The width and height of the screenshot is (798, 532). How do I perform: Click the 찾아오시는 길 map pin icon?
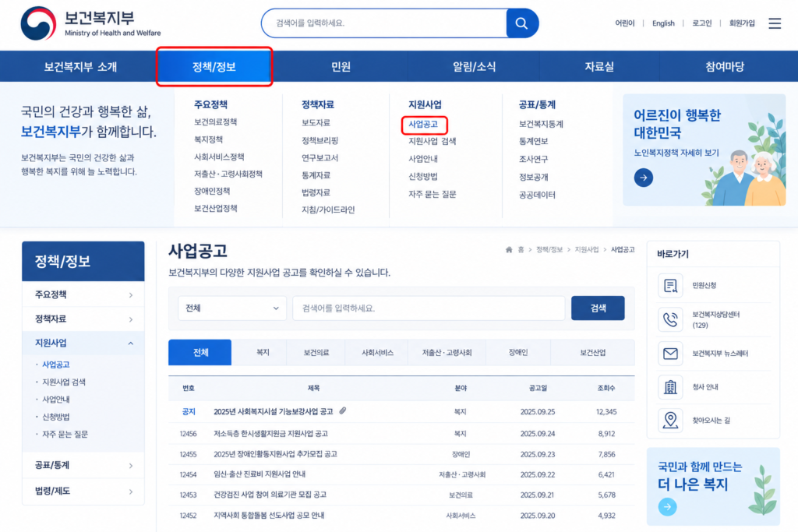(670, 421)
